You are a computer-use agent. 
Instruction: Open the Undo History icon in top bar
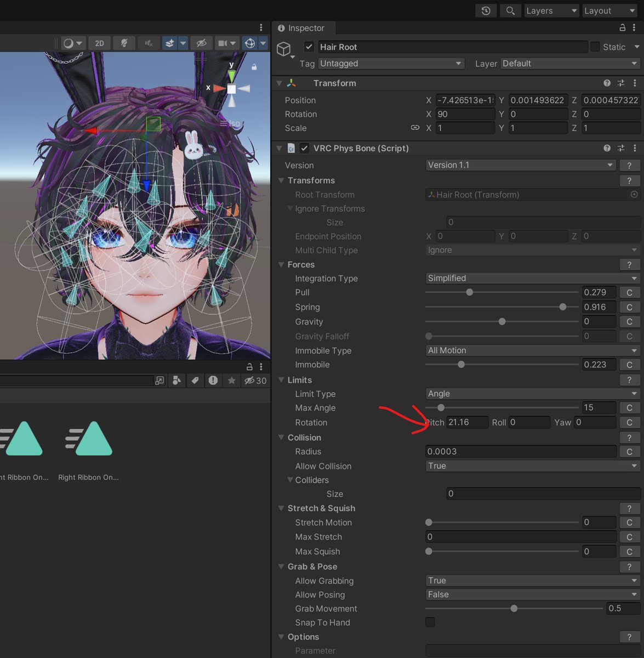pos(486,10)
